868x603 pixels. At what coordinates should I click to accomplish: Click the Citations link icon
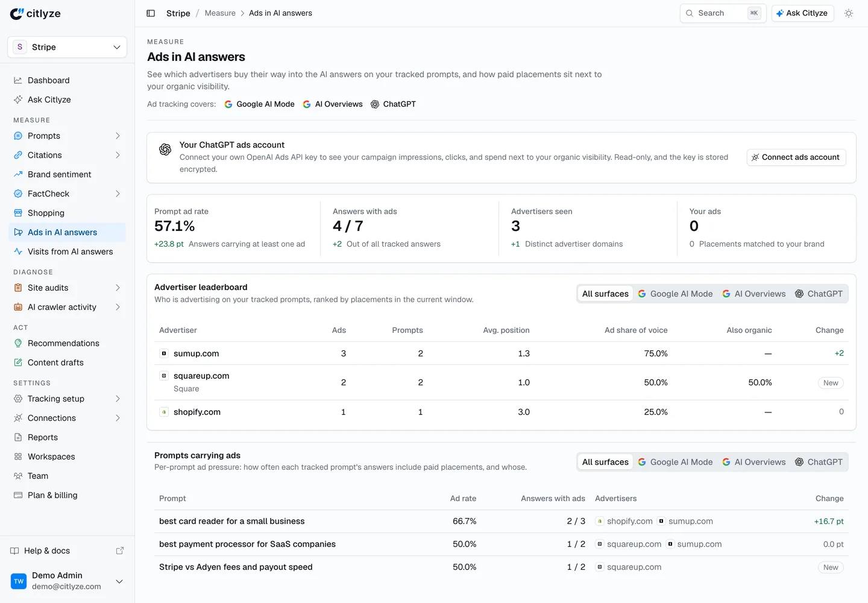pyautogui.click(x=18, y=155)
